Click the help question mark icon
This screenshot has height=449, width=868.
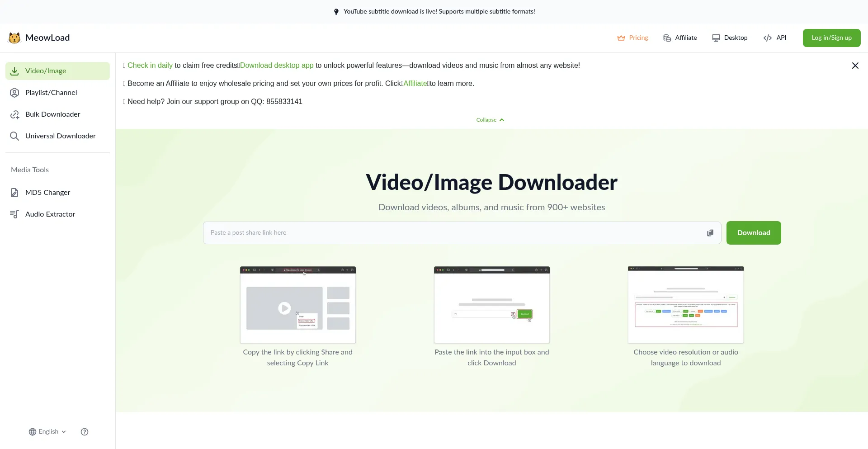click(x=85, y=432)
